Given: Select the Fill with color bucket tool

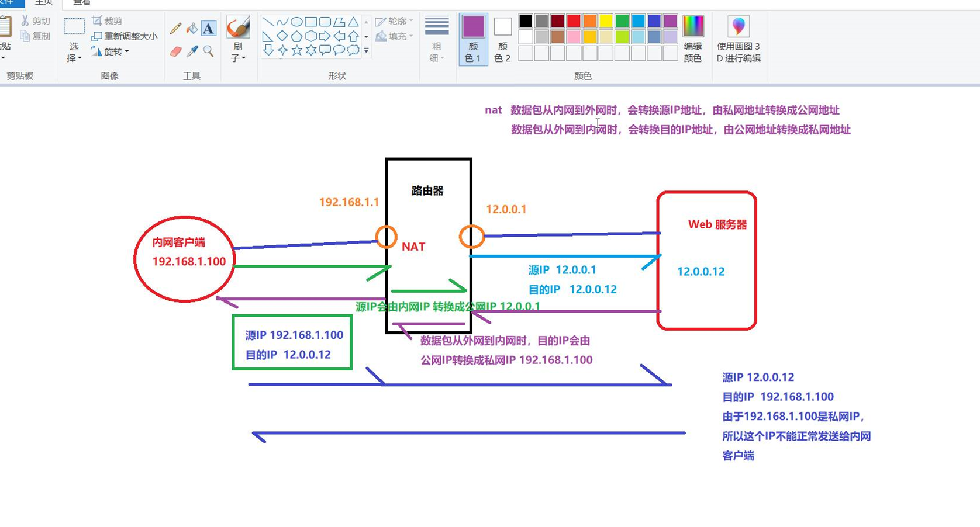Looking at the screenshot, I should pyautogui.click(x=192, y=29).
